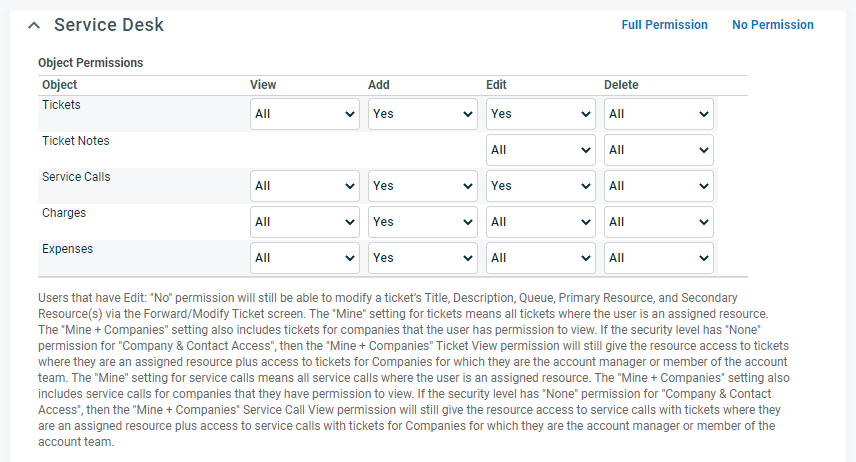856x462 pixels.
Task: Open the Tickets Edit dropdown
Action: [540, 114]
